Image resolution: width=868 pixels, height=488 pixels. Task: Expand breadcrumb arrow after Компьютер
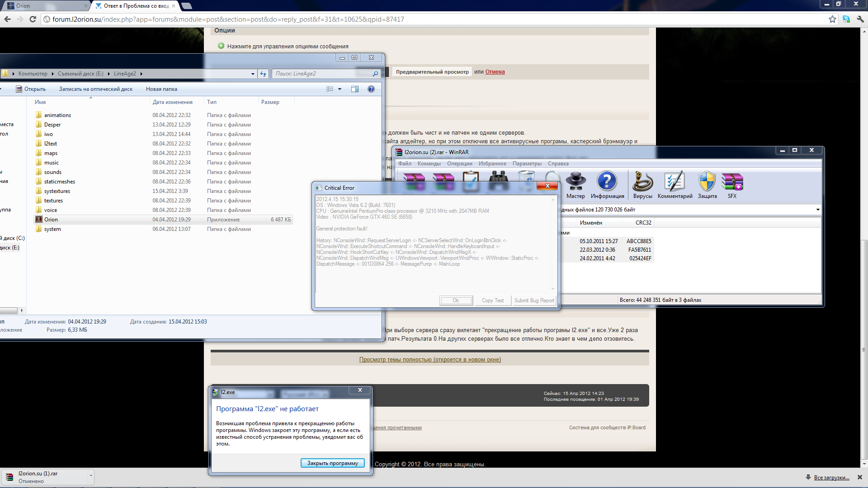[52, 74]
